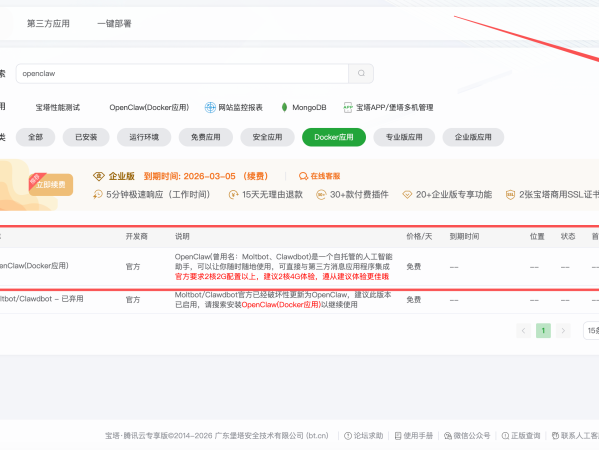Open recently used OpenClaw(Docker应用) shortcut
Image resolution: width=599 pixels, height=450 pixels.
click(149, 107)
